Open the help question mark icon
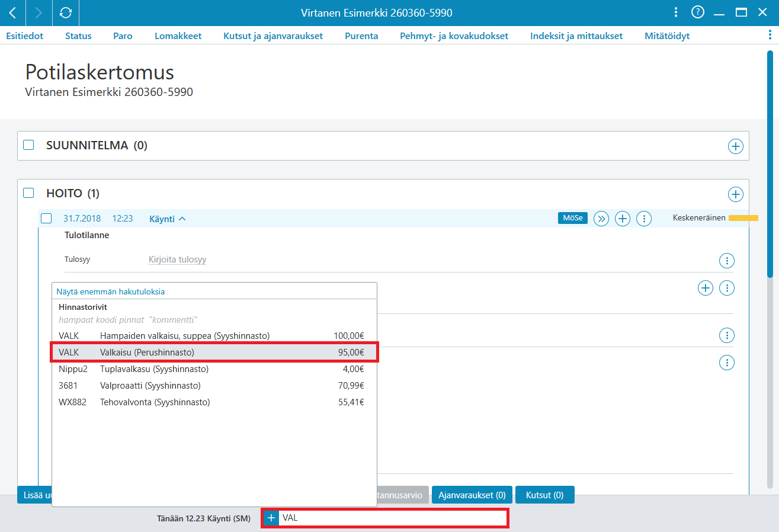The image size is (779, 532). (698, 12)
